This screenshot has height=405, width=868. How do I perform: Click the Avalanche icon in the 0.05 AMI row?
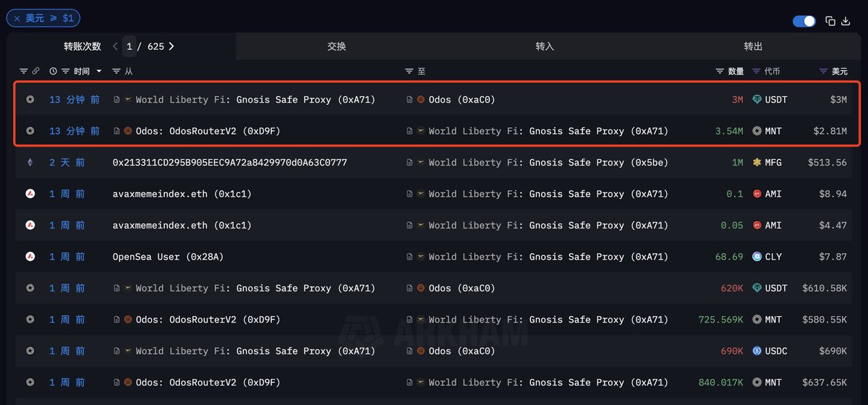pyautogui.click(x=30, y=225)
